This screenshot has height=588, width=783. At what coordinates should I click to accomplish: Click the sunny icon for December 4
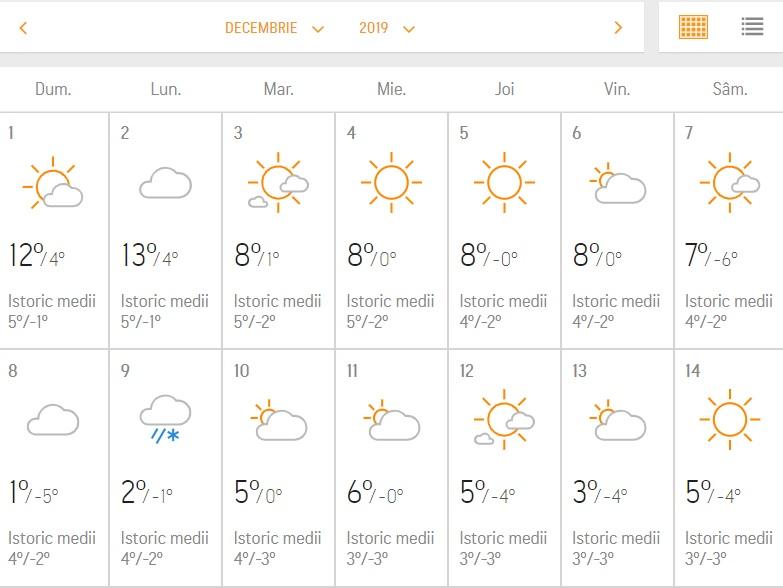[391, 183]
